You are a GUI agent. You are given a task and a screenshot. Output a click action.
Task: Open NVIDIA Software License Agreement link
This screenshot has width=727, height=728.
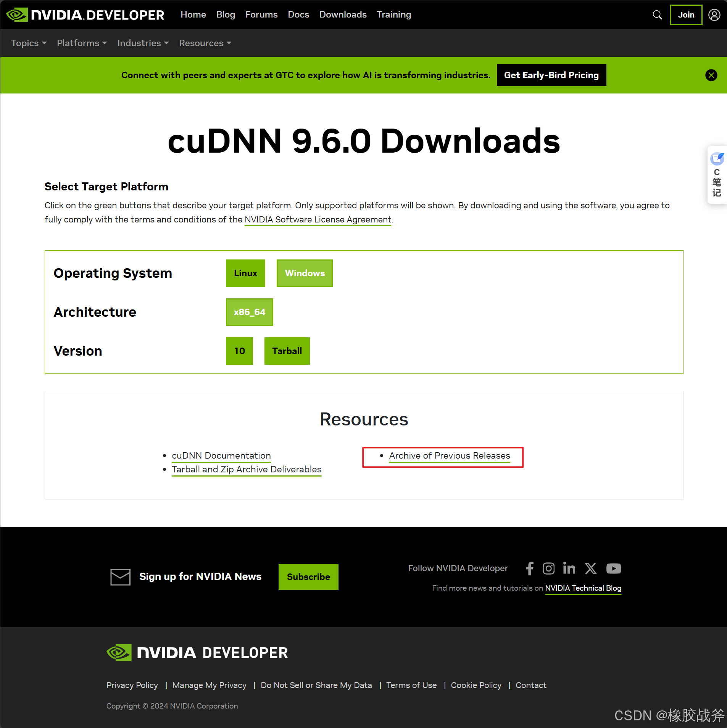click(318, 220)
